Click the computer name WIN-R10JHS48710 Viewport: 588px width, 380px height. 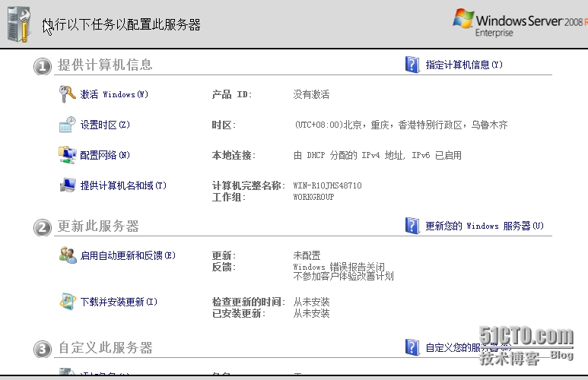pyautogui.click(x=327, y=185)
